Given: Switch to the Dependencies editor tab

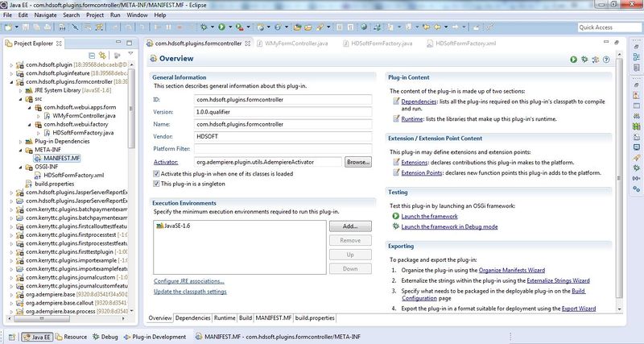Looking at the screenshot, I should (192, 318).
